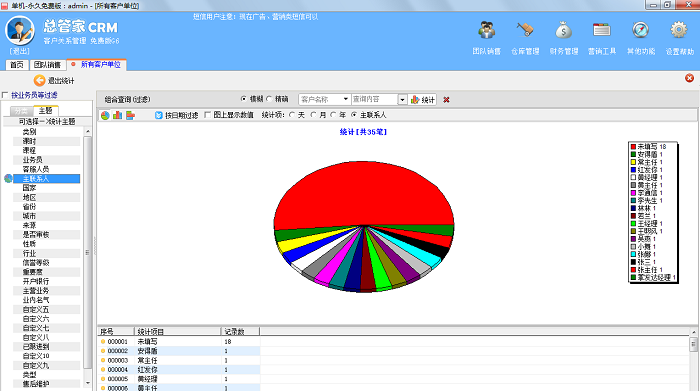Viewport: 700px width, 391px height.
Task: Click into 查询内容 input field
Action: point(374,99)
